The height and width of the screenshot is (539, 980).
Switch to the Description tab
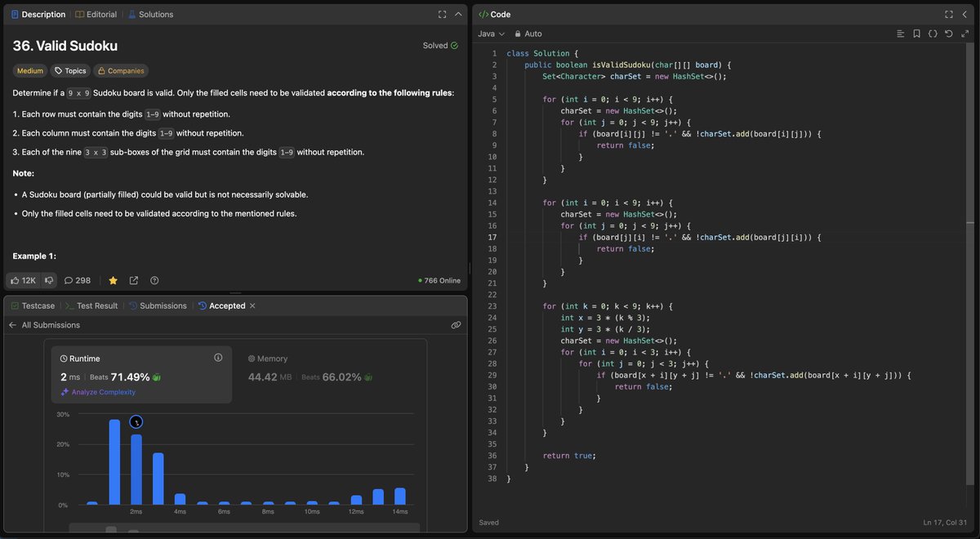[x=38, y=14]
